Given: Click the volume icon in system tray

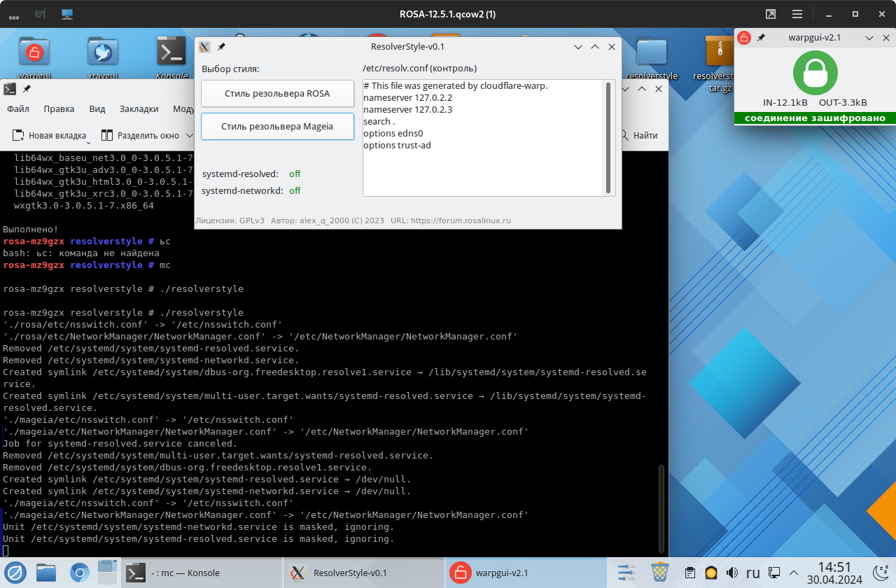Looking at the screenshot, I should [731, 573].
